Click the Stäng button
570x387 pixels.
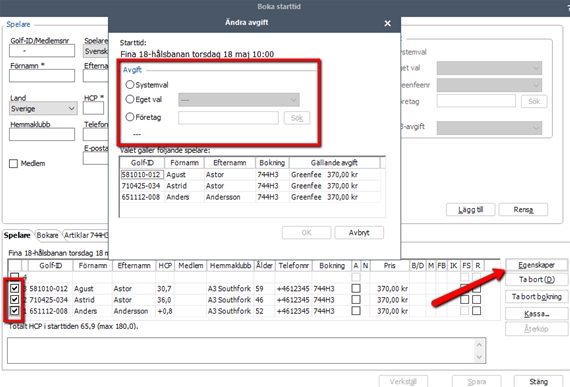click(x=538, y=382)
